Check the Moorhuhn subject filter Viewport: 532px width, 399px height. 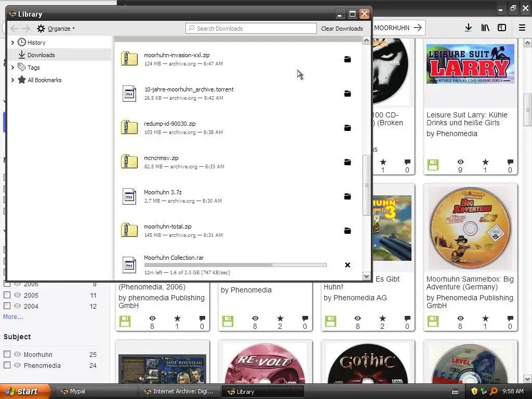tap(7, 354)
